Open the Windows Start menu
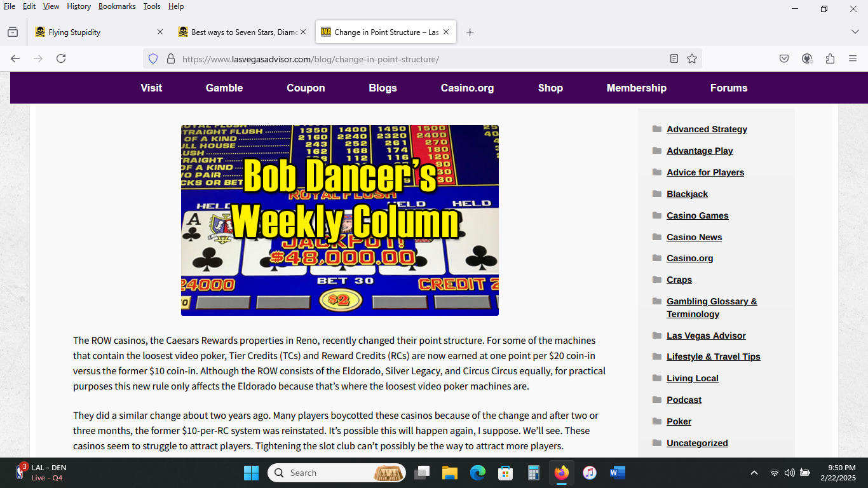The height and width of the screenshot is (488, 868). pos(251,473)
